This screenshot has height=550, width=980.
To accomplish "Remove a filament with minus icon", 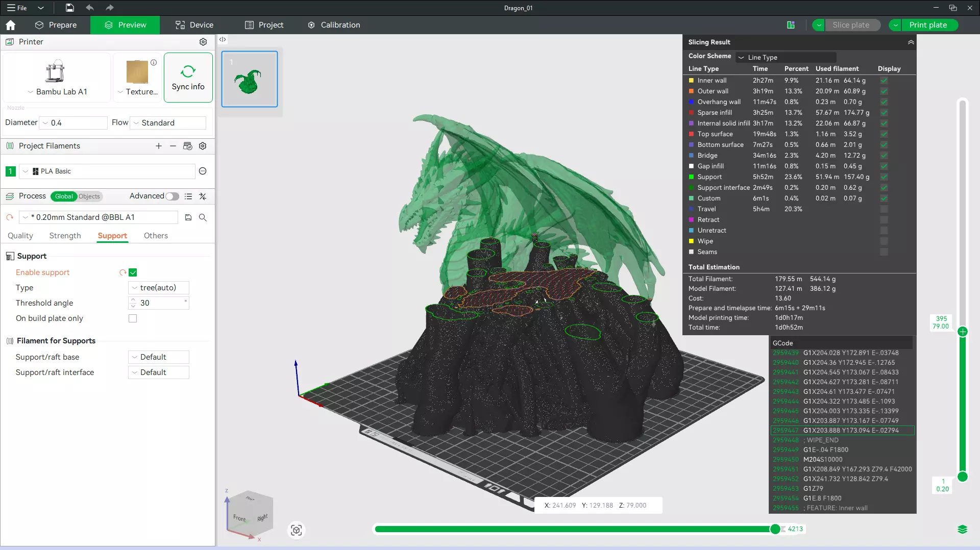I will pyautogui.click(x=173, y=146).
